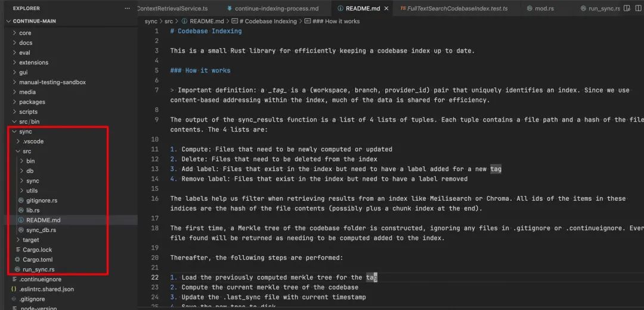Click the info icon beside README.md in Explorer

point(21,220)
